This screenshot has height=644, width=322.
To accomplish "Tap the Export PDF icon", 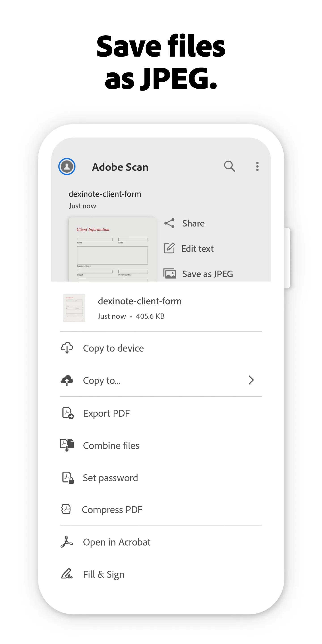I will pyautogui.click(x=68, y=413).
